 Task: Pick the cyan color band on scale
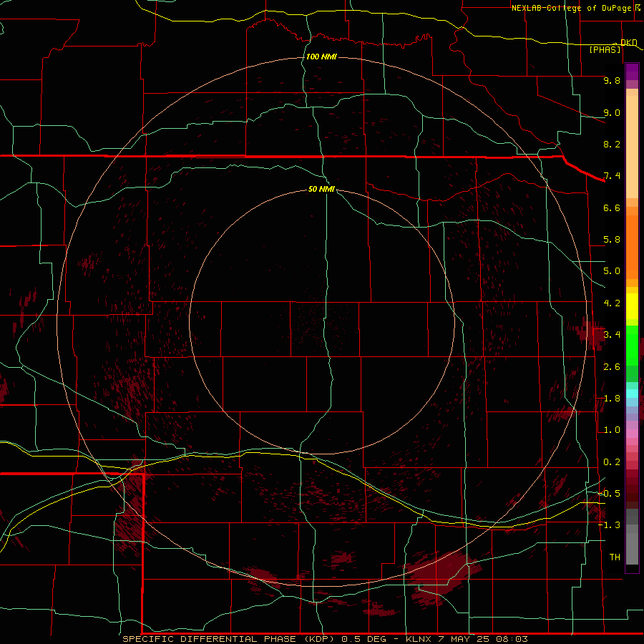[632, 394]
